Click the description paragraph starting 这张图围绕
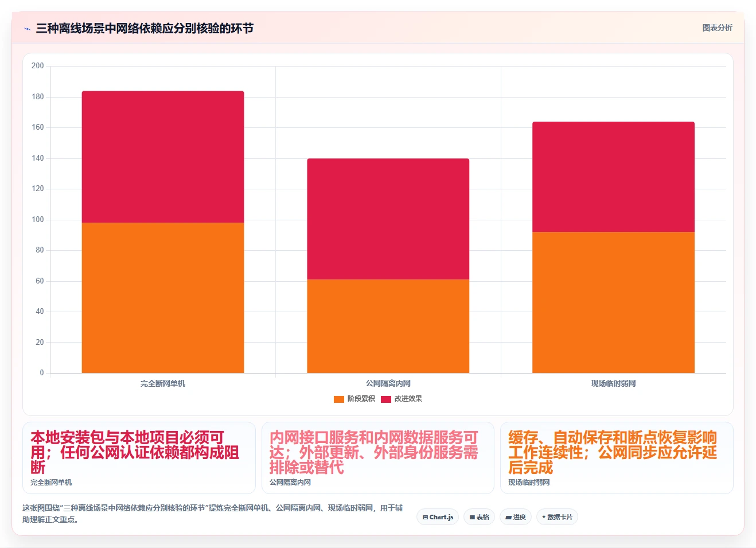This screenshot has width=756, height=548. 212,514
